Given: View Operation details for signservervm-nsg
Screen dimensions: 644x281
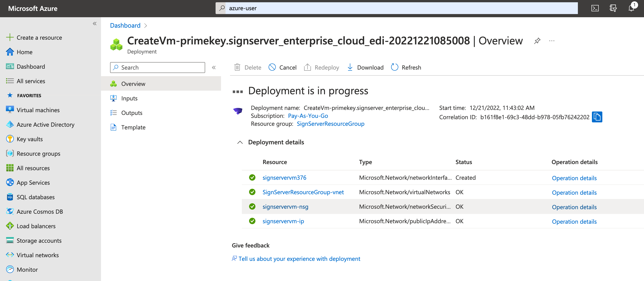Looking at the screenshot, I should click(574, 207).
